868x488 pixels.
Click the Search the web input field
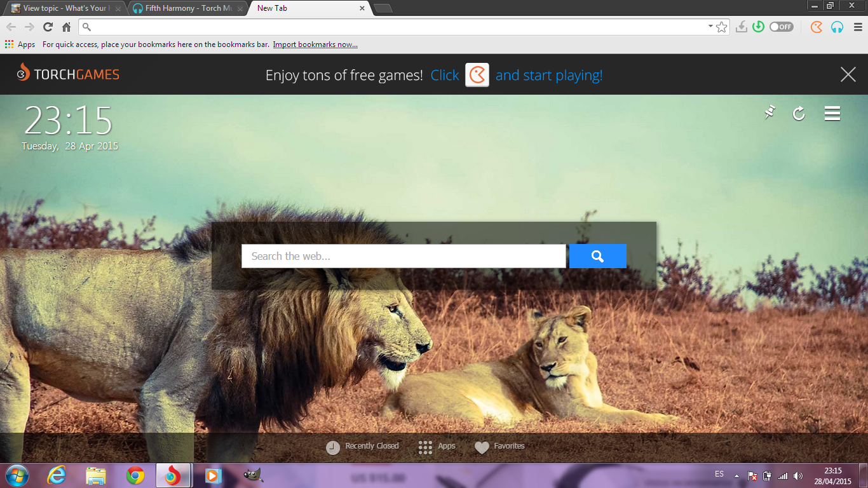point(403,256)
